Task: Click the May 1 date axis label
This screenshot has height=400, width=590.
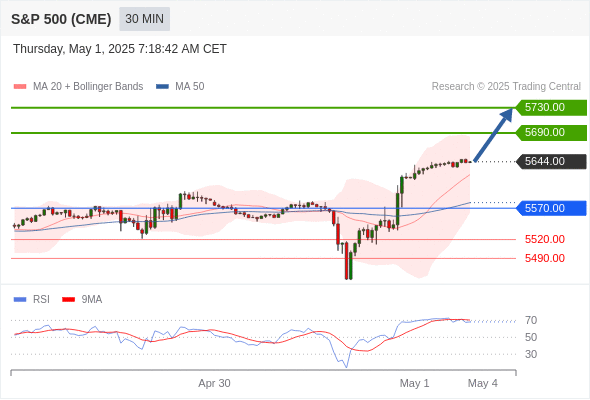Action: click(414, 383)
